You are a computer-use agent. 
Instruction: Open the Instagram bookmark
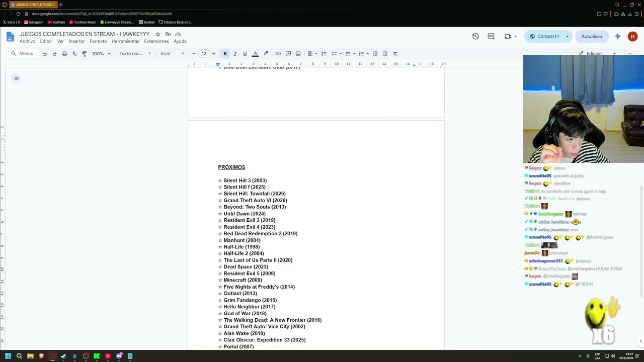34,22
